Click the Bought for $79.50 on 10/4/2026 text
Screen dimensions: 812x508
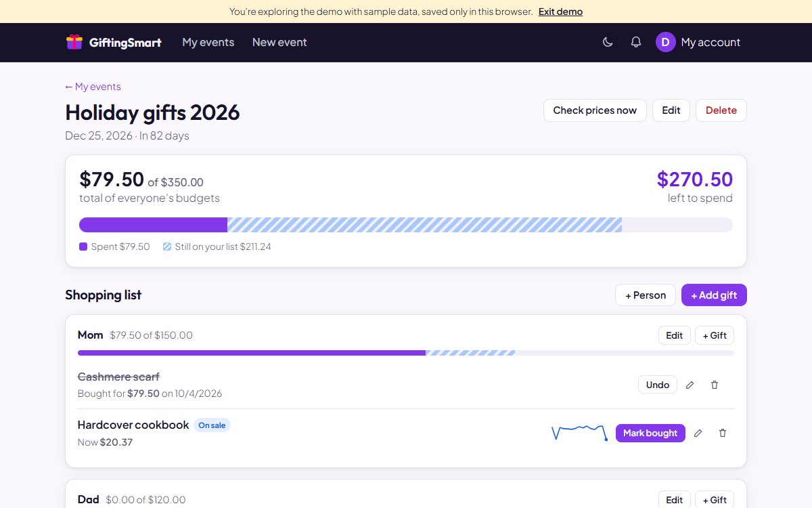point(150,394)
